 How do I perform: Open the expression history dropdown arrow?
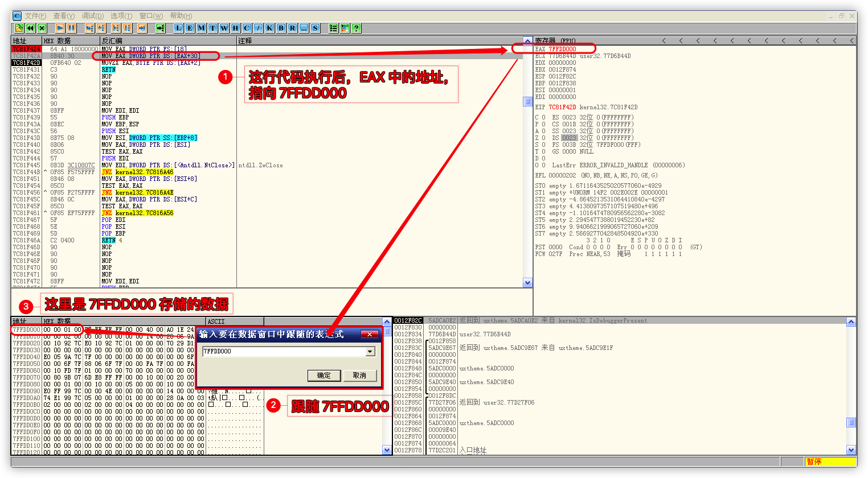370,352
